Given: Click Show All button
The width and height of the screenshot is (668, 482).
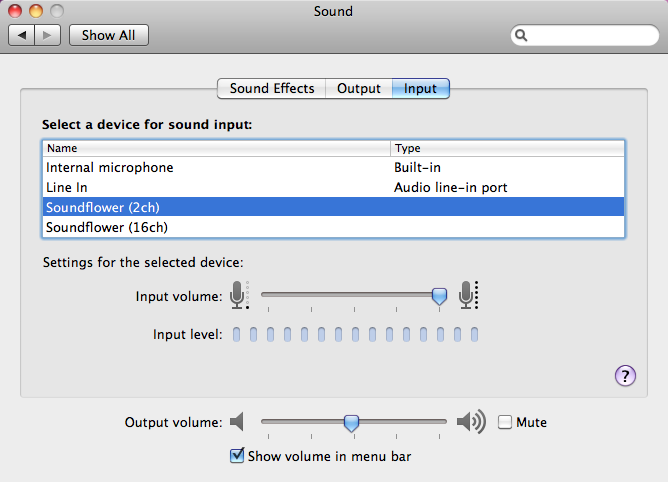Looking at the screenshot, I should click(x=109, y=35).
